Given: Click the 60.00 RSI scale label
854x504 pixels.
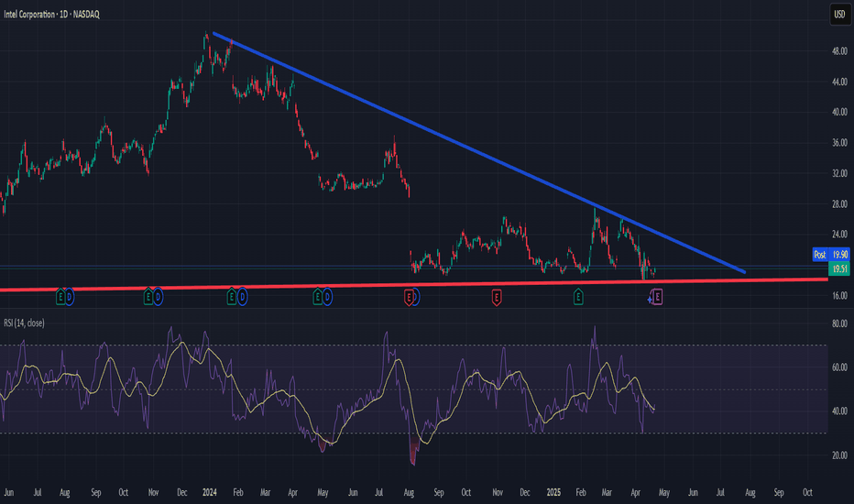Looking at the screenshot, I should coord(839,367).
